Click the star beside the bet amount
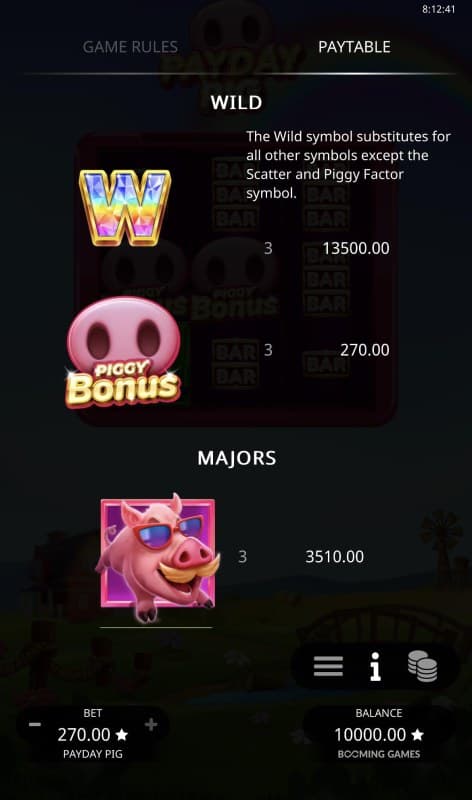Viewport: 472px width, 800px height. click(x=121, y=735)
